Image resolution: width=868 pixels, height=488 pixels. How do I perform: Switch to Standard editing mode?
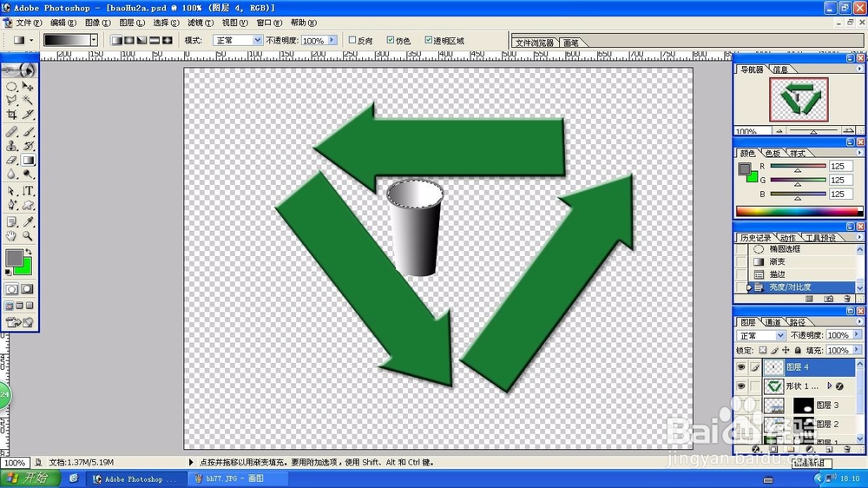(x=11, y=289)
